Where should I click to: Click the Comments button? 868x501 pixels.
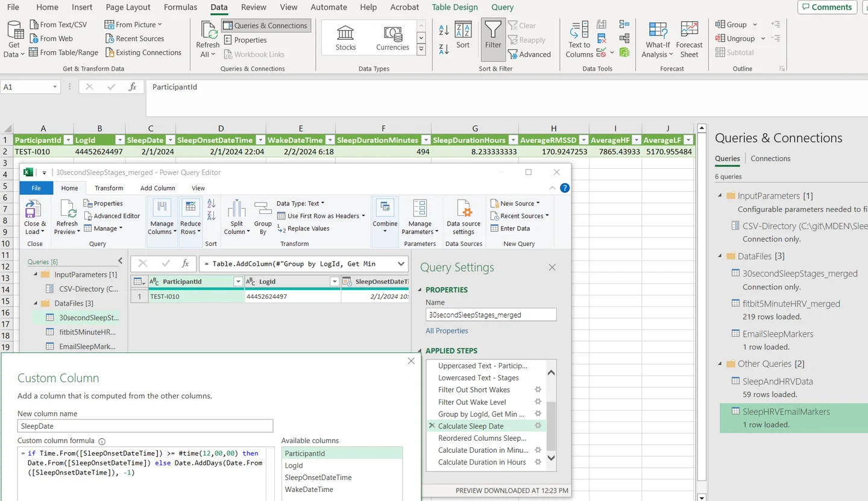tap(826, 7)
